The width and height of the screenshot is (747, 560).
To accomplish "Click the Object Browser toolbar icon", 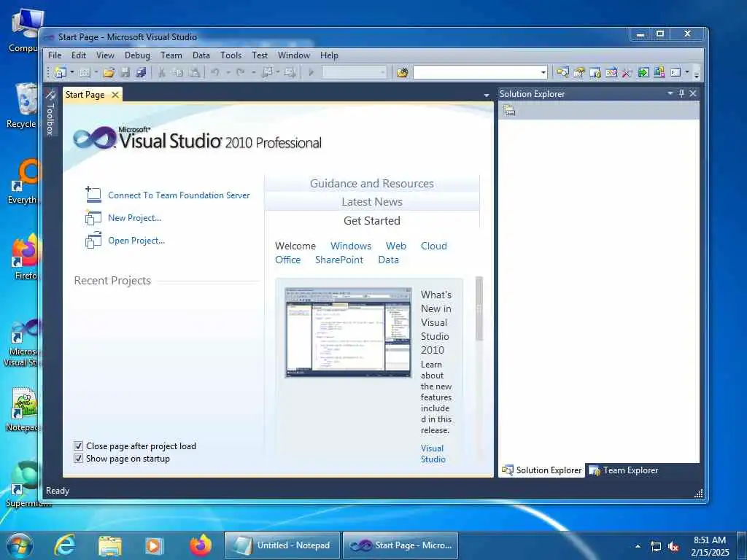I will coord(595,72).
